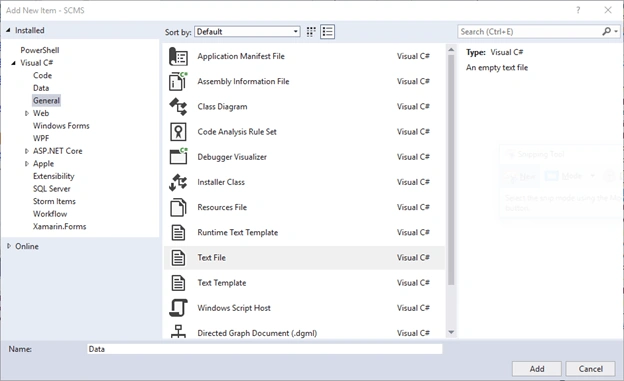The image size is (624, 381).
Task: Select the SQL Server category
Action: click(52, 189)
